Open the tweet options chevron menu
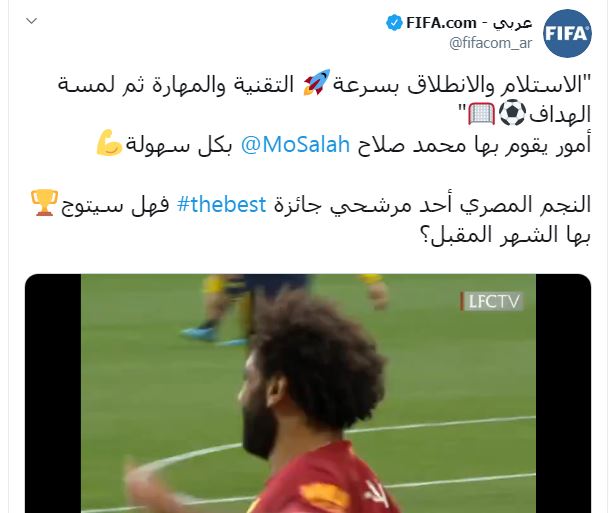This screenshot has height=513, width=609. click(31, 21)
